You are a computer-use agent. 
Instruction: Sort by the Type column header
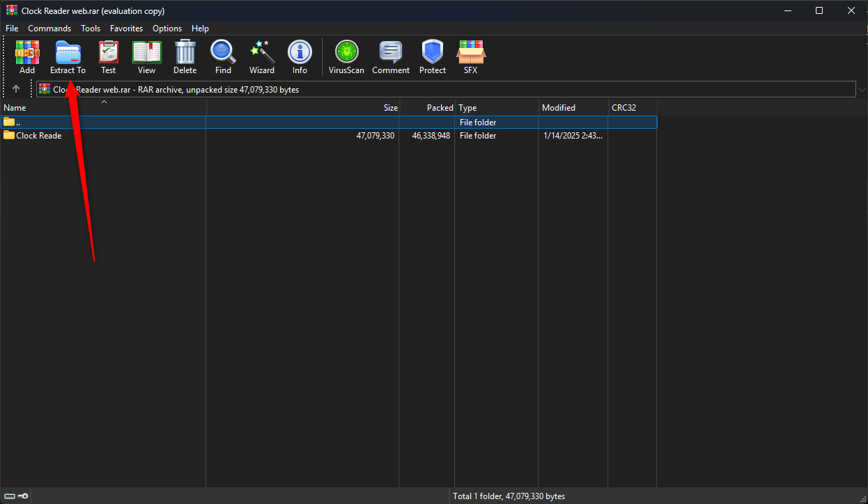(x=497, y=107)
